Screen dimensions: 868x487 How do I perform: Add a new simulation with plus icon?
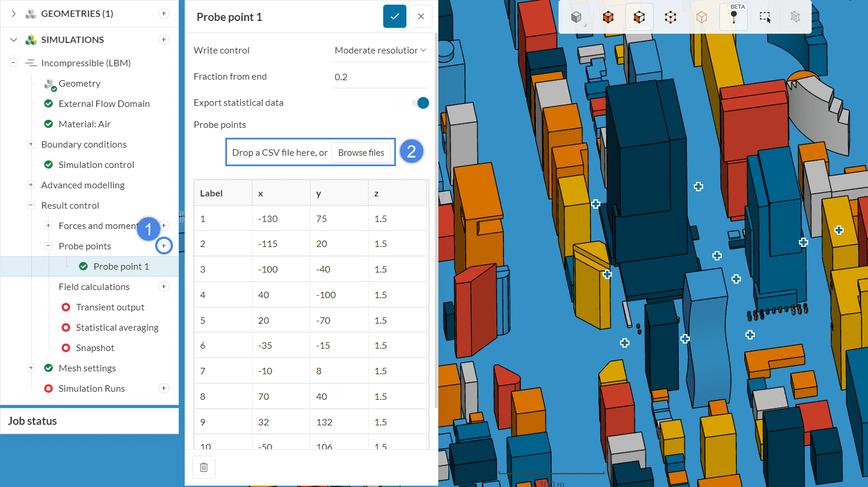(x=164, y=40)
